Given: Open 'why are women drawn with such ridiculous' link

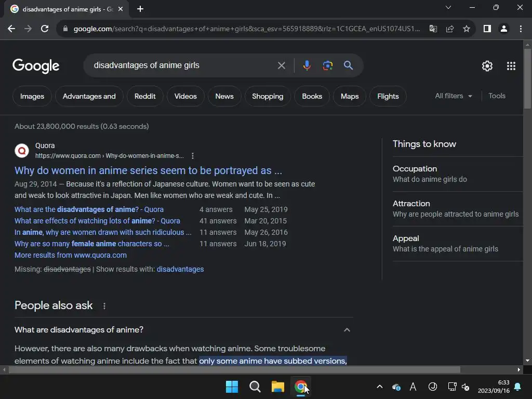Looking at the screenshot, I should [103, 232].
